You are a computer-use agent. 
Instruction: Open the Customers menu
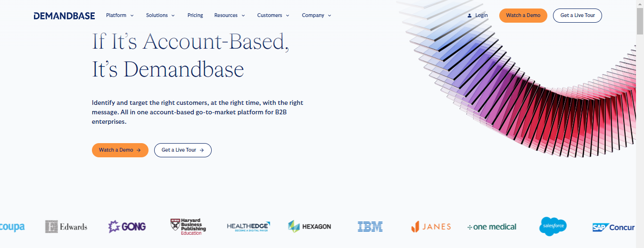point(273,16)
